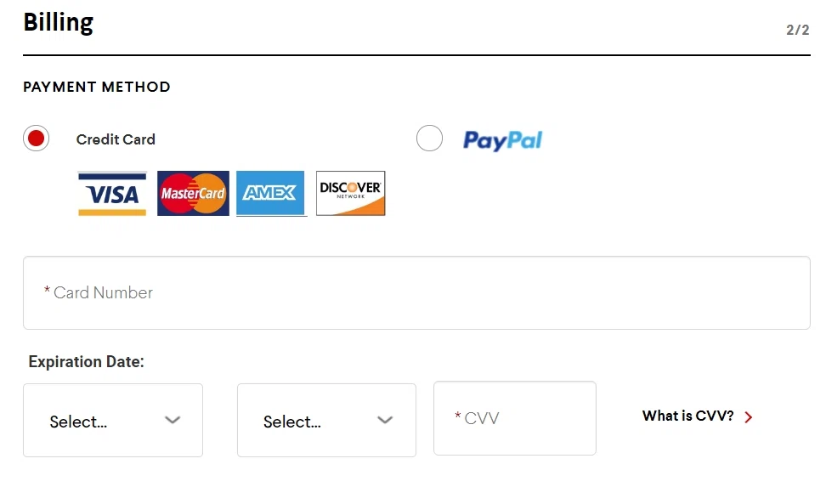Click the chevron in the first expiration dropdown
The width and height of the screenshot is (826, 504).
[173, 420]
